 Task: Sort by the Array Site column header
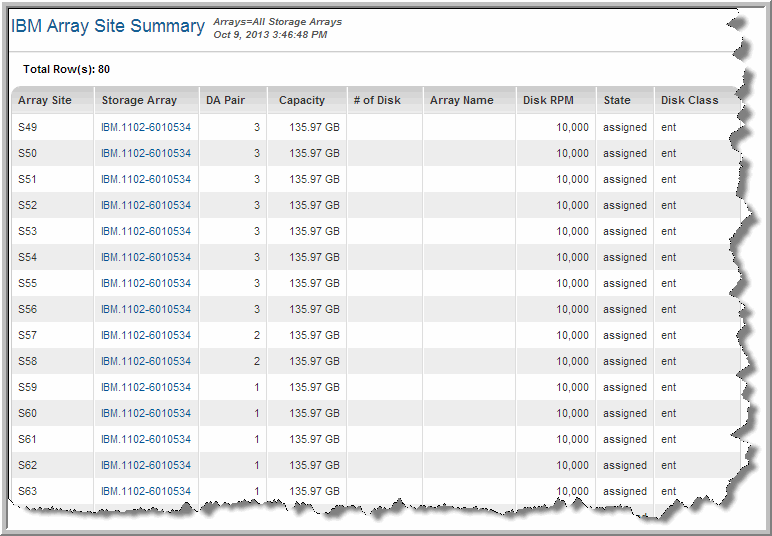[x=45, y=100]
